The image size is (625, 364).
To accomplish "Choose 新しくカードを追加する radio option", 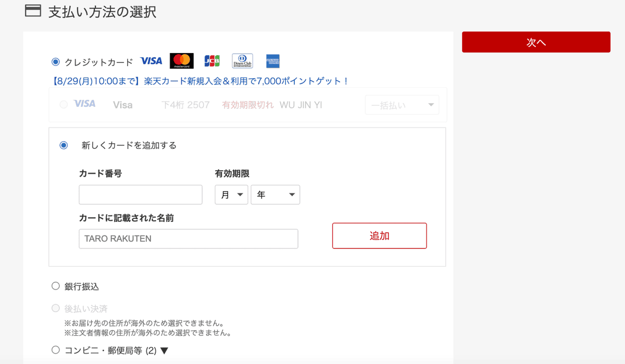I will pyautogui.click(x=64, y=145).
